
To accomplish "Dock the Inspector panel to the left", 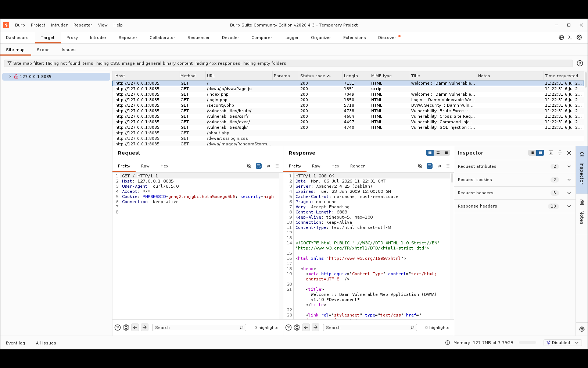I will [532, 153].
